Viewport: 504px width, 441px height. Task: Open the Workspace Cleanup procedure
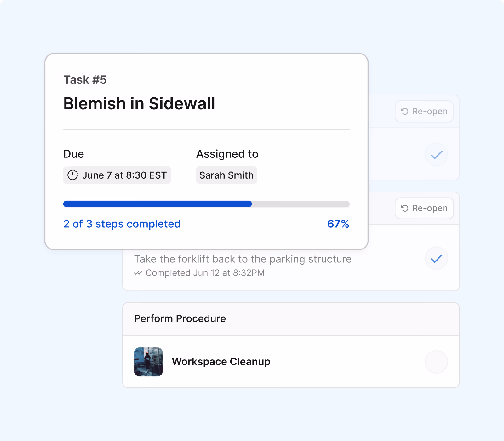pos(221,362)
